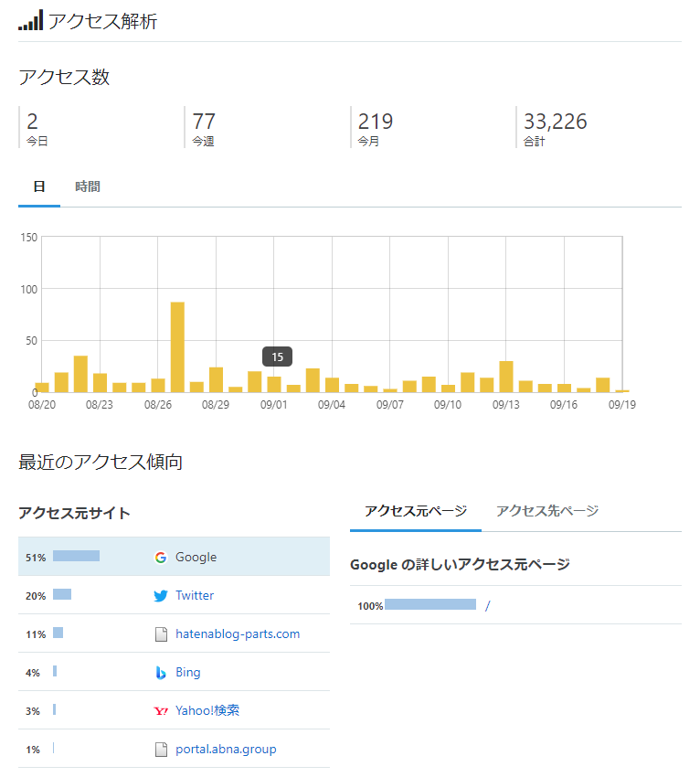Screen dimensions: 700x777
Task: Click the hatenablog-parts.com page icon
Action: (x=161, y=634)
